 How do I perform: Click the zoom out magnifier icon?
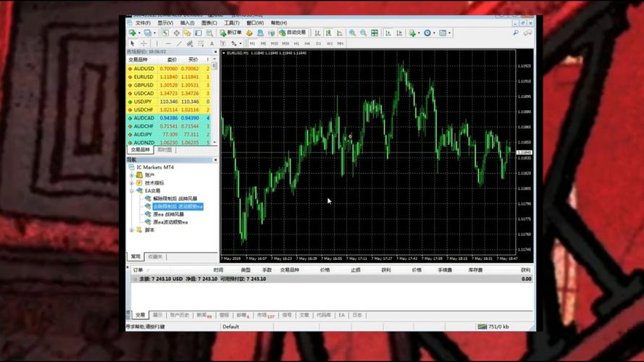(x=363, y=33)
